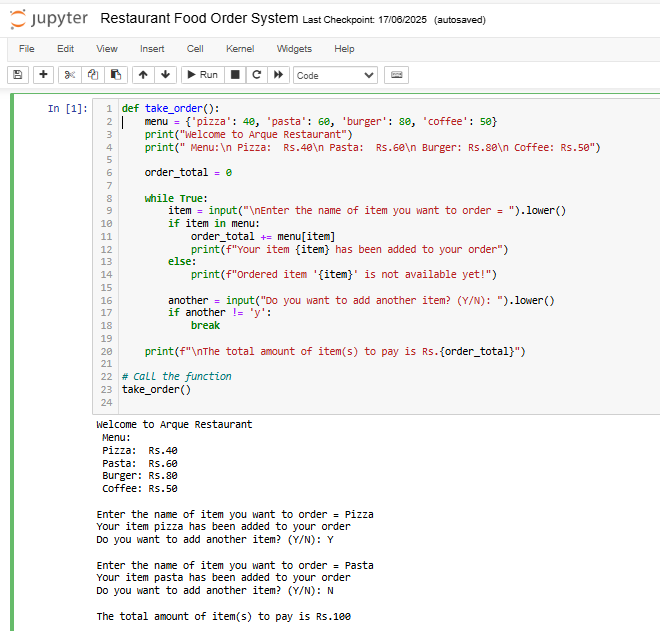Copy the selected cells

tap(93, 75)
